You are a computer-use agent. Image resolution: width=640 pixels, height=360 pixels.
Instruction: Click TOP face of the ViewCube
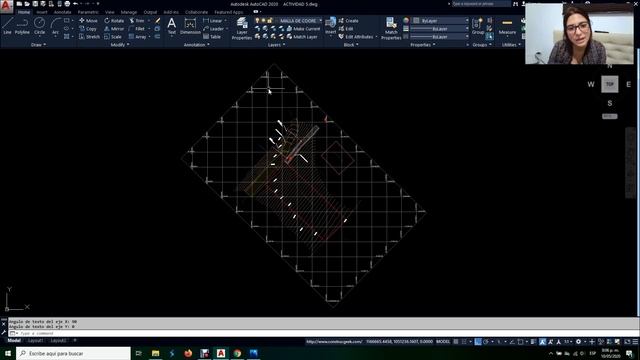(609, 84)
